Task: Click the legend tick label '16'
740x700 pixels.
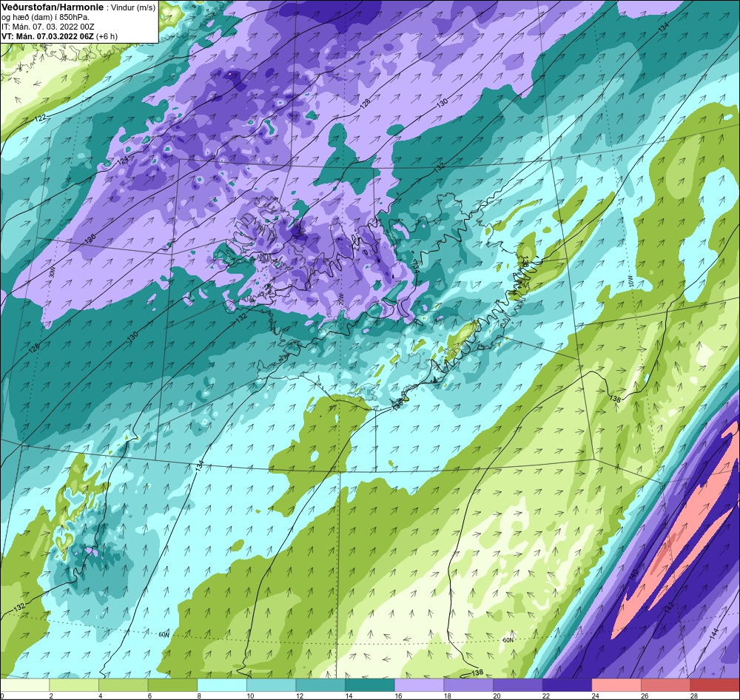Action: tap(398, 696)
